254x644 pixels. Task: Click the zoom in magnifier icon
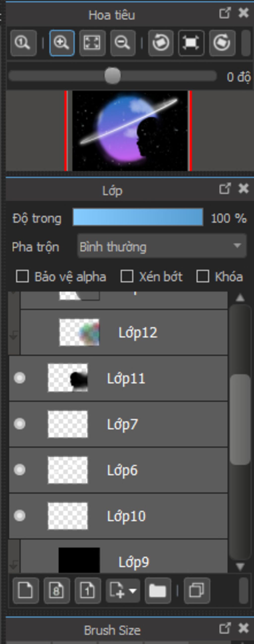coord(62,43)
